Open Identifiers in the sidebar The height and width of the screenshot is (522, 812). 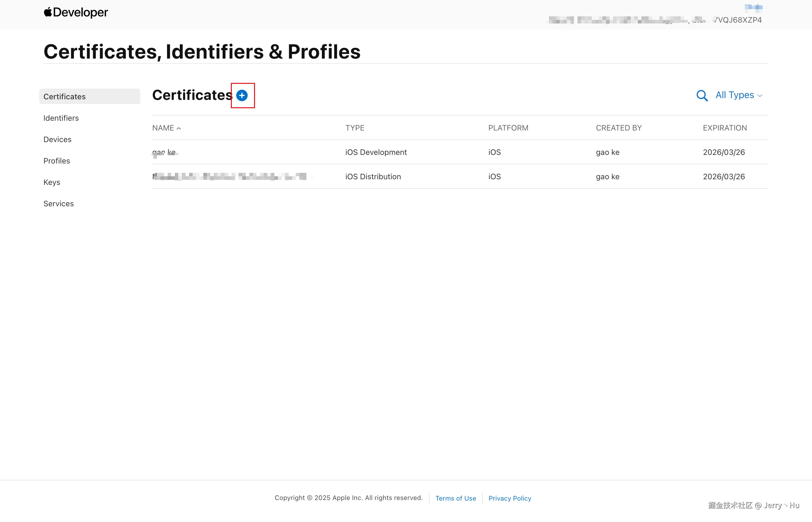[61, 118]
